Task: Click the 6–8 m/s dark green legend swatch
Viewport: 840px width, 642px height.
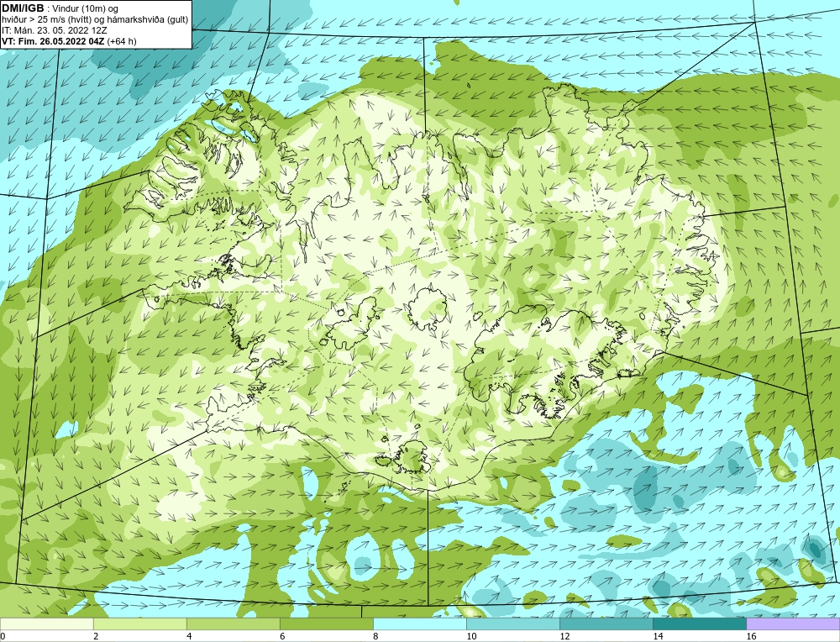Action: (x=326, y=624)
